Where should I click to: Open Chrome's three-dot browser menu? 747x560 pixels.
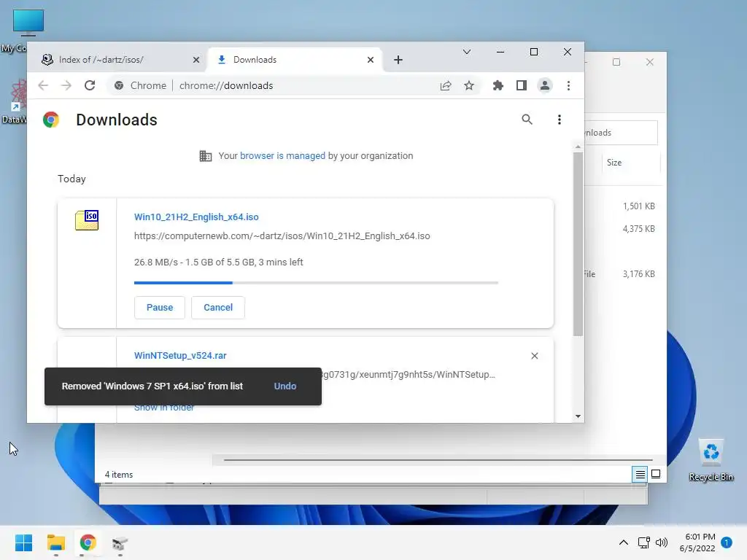(x=568, y=86)
